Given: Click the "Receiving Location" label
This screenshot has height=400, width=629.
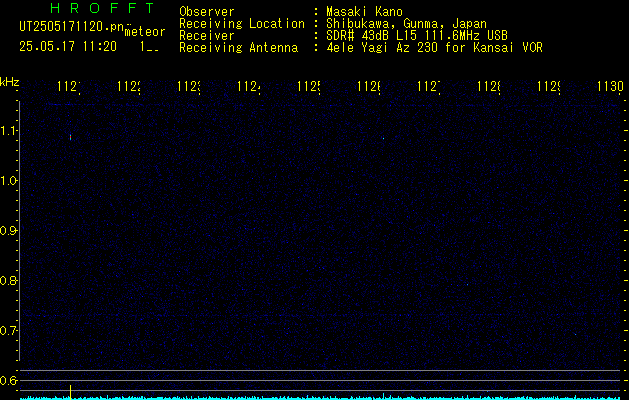Looking at the screenshot, I should click(x=242, y=24).
